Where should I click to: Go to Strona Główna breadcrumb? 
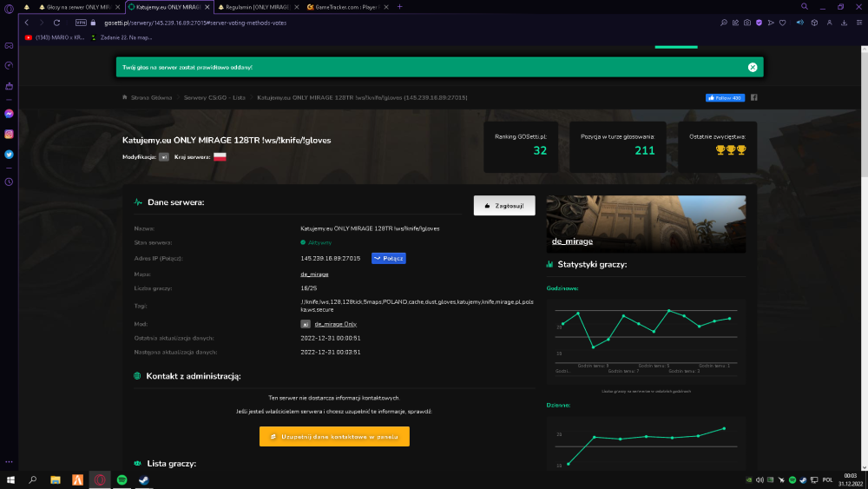151,97
